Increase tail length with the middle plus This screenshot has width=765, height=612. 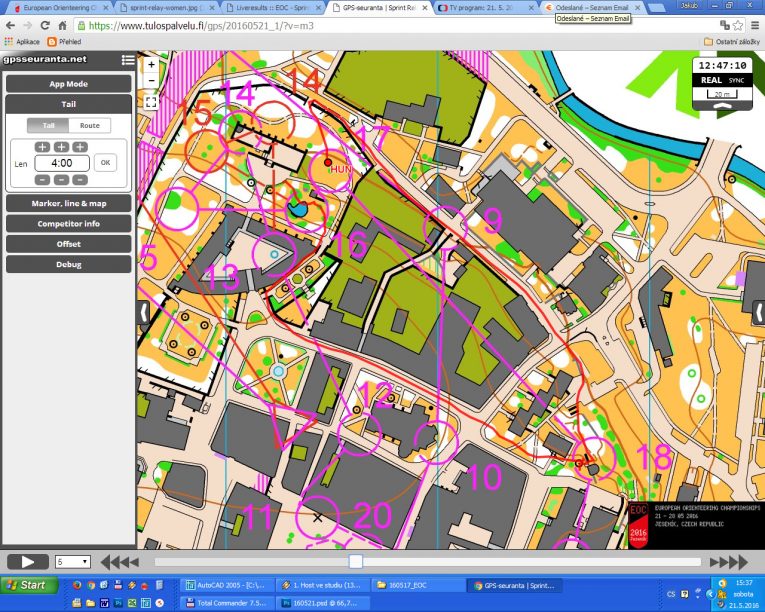61,147
